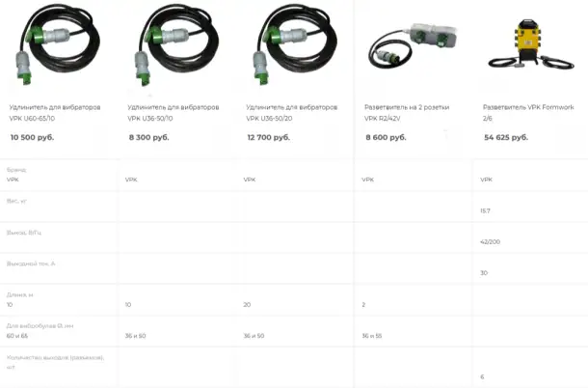The width and height of the screenshot is (588, 388).
Task: Select the 8 300 руб. price
Action: click(x=148, y=137)
